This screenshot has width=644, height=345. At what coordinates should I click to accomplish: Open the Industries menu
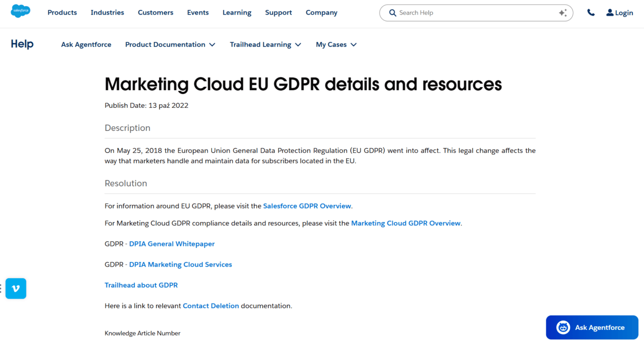[x=108, y=12]
